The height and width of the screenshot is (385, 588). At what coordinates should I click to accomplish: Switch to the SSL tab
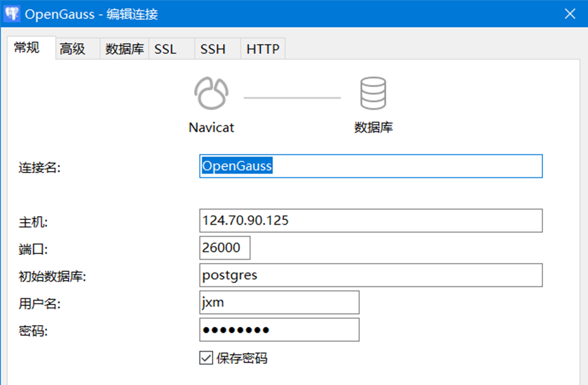[x=172, y=49]
